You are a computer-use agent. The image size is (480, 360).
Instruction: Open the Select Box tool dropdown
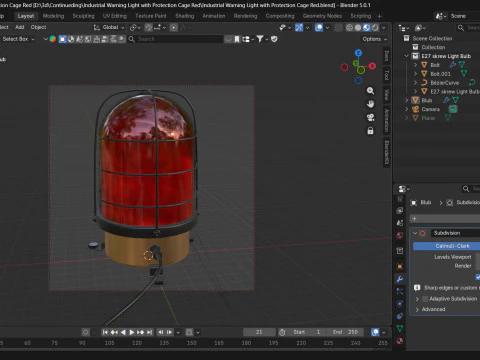(18, 39)
